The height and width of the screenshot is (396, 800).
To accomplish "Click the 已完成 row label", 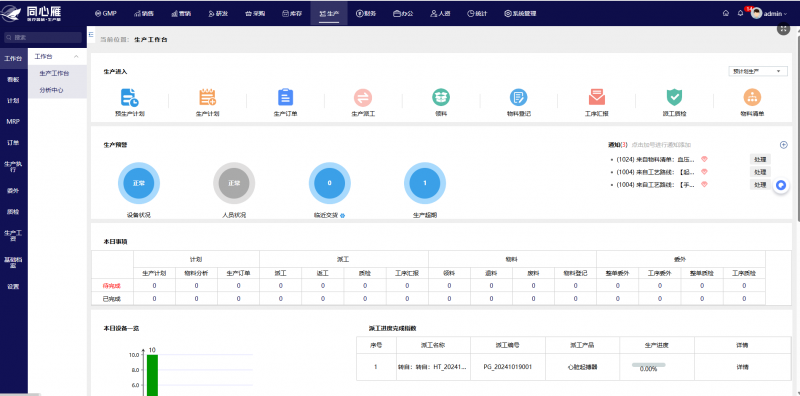I will click(x=112, y=299).
